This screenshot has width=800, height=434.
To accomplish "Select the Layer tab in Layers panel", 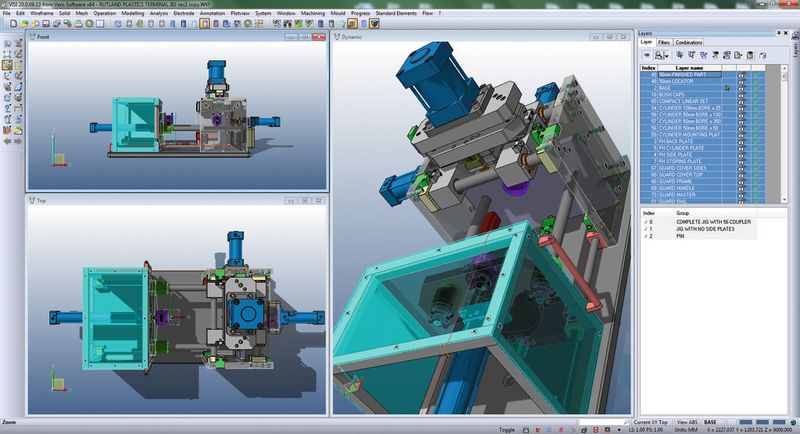I will tap(646, 42).
